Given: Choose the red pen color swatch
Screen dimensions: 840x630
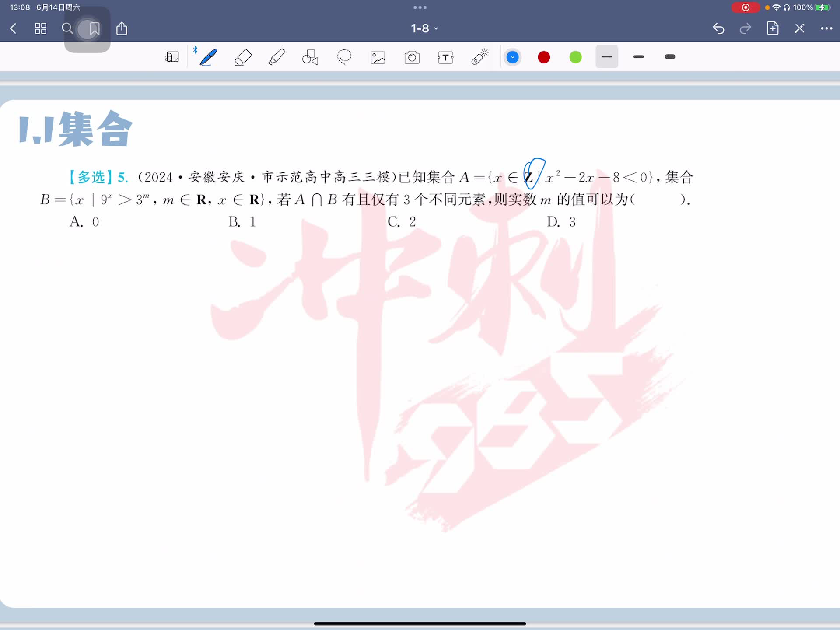Looking at the screenshot, I should point(544,57).
